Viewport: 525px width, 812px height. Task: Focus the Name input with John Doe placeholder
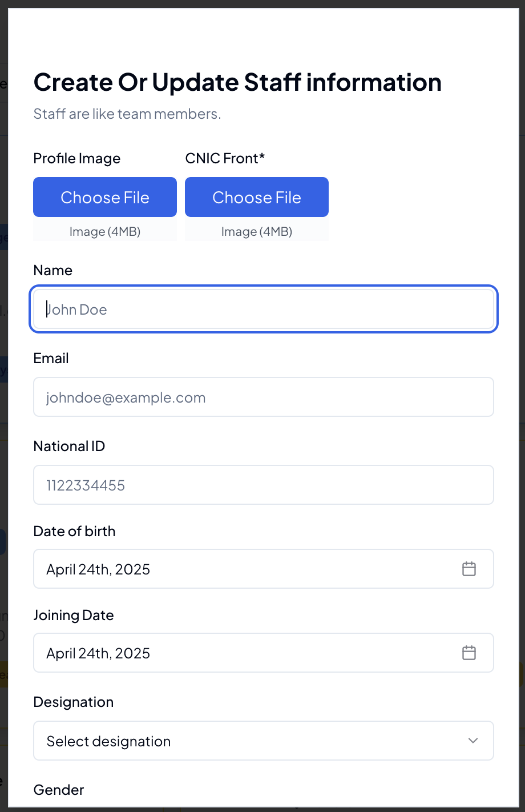[263, 309]
